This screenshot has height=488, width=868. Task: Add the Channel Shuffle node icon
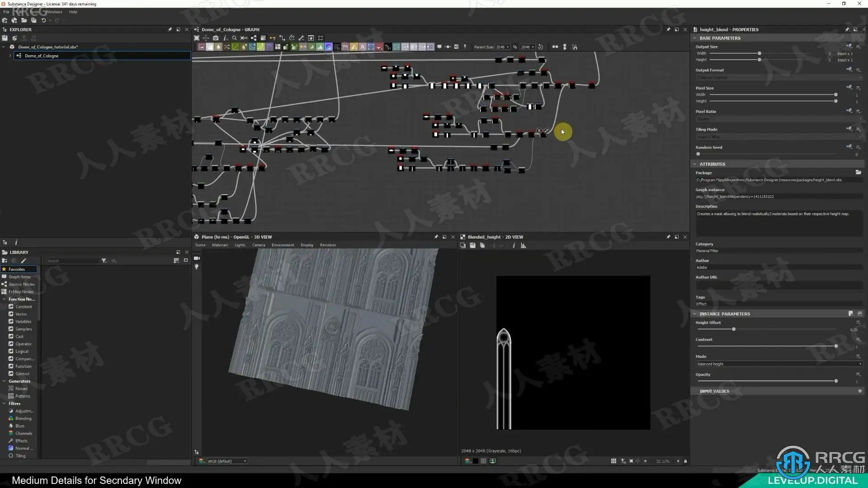coord(227,47)
